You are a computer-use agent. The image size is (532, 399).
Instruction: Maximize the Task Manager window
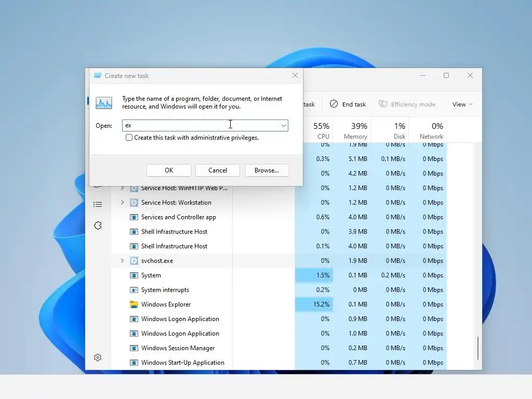446,75
